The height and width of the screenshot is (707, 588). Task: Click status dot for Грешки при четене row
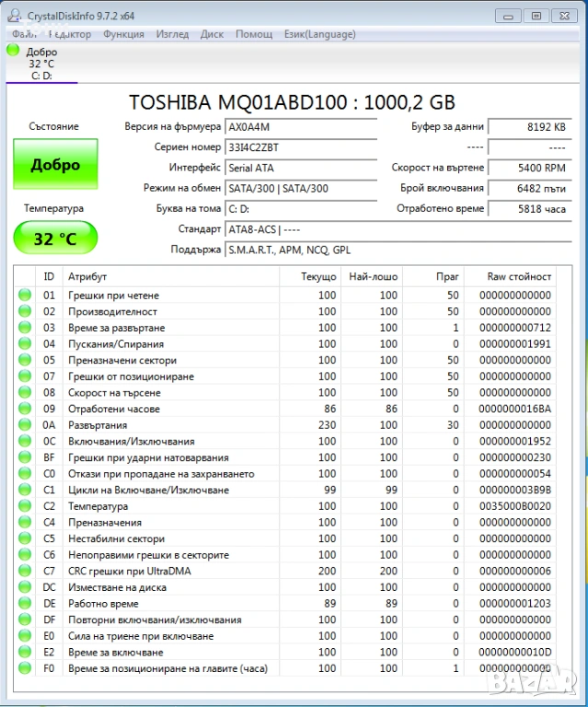[24, 296]
